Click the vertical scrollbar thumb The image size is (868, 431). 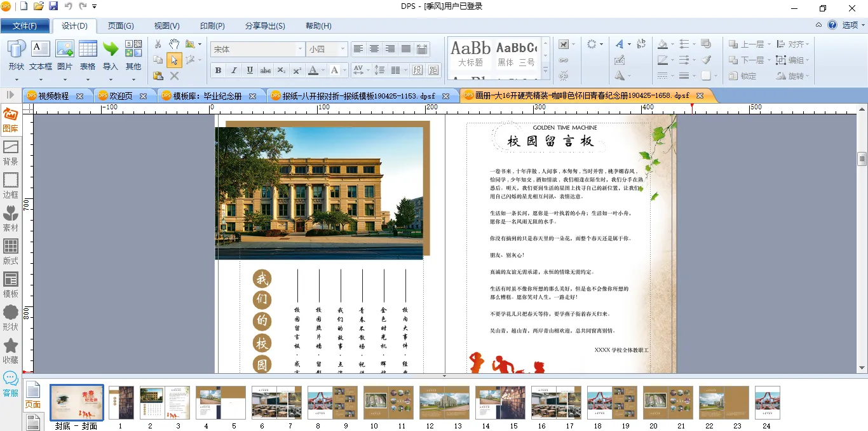862,158
